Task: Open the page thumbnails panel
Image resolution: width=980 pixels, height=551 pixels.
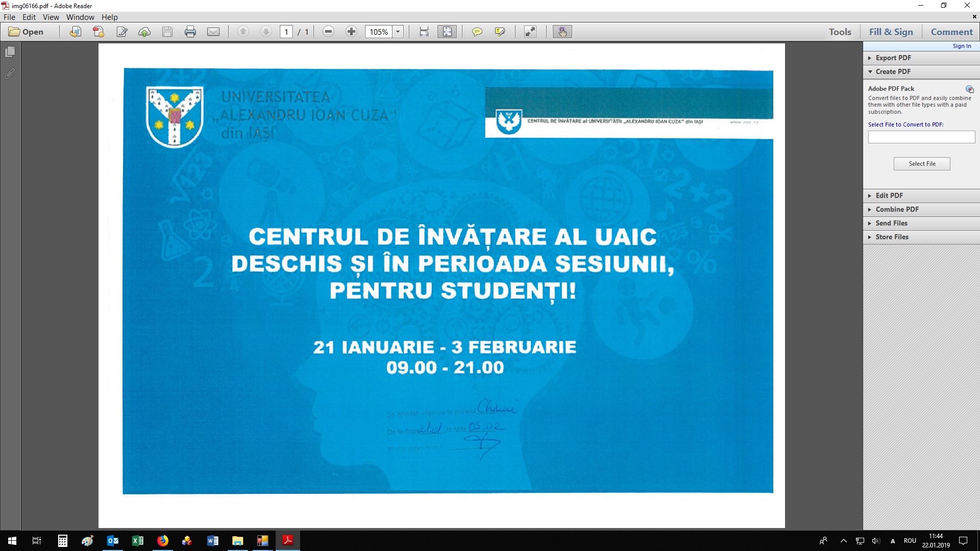Action: tap(10, 52)
